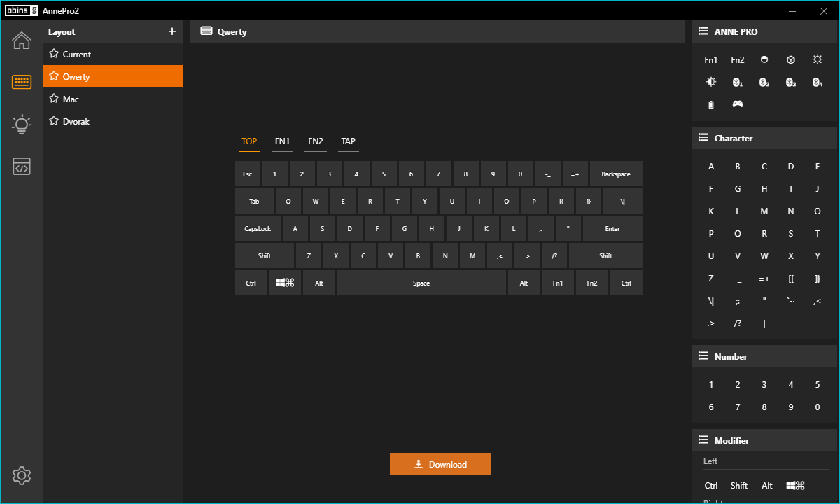Click the star beside Current layout

[x=54, y=54]
